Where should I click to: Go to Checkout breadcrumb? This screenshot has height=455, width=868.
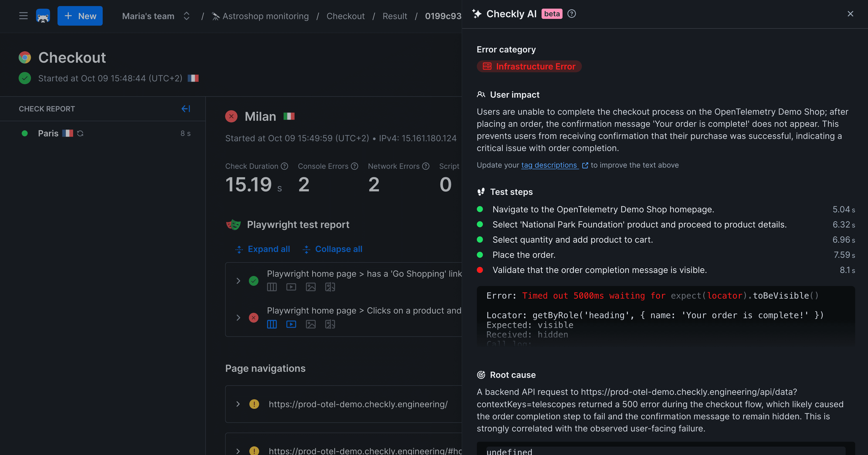[x=345, y=16]
